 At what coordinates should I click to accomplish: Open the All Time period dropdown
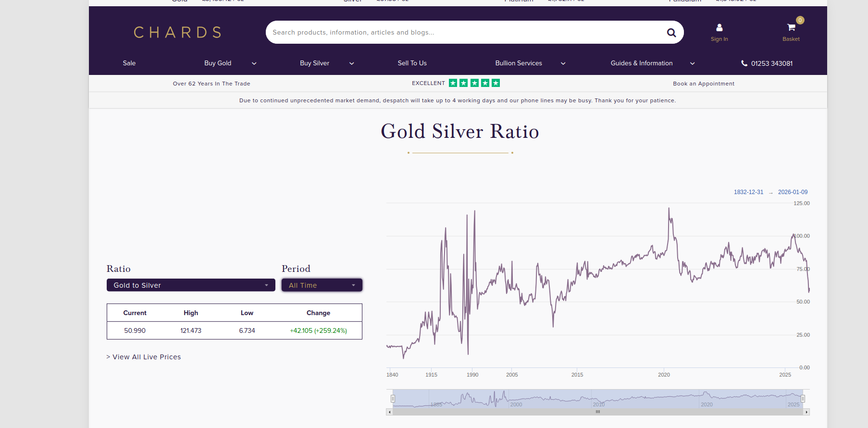click(322, 285)
